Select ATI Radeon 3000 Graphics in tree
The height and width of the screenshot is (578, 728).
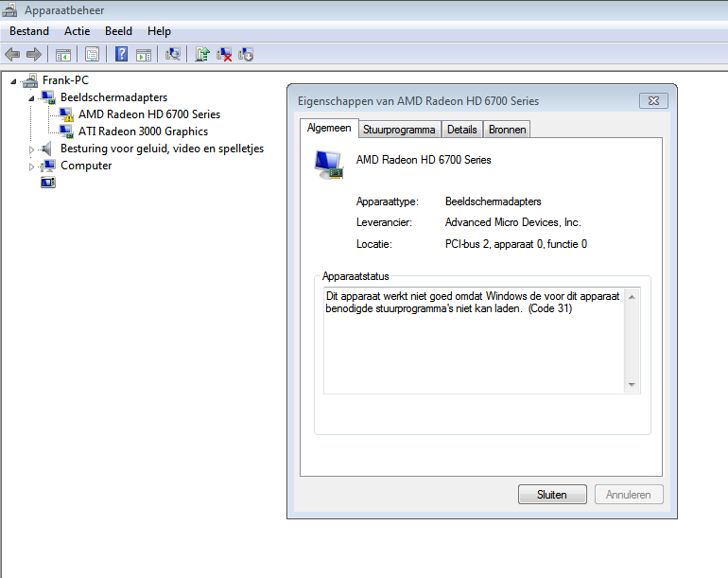143,131
